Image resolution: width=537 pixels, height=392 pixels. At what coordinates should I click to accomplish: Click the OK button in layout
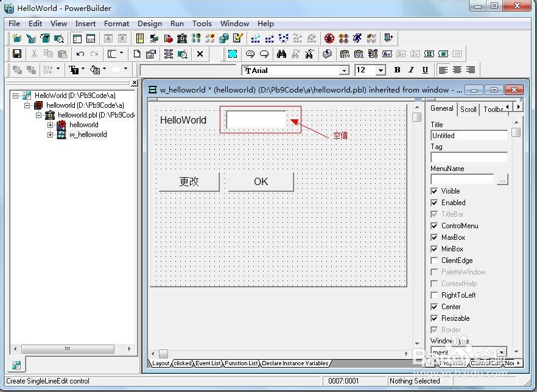261,181
